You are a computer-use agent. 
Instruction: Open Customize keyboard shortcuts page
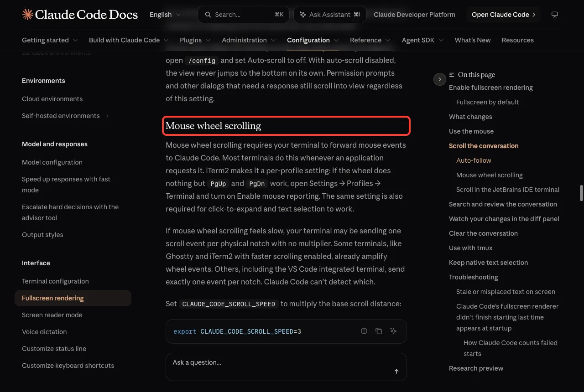[68, 366]
